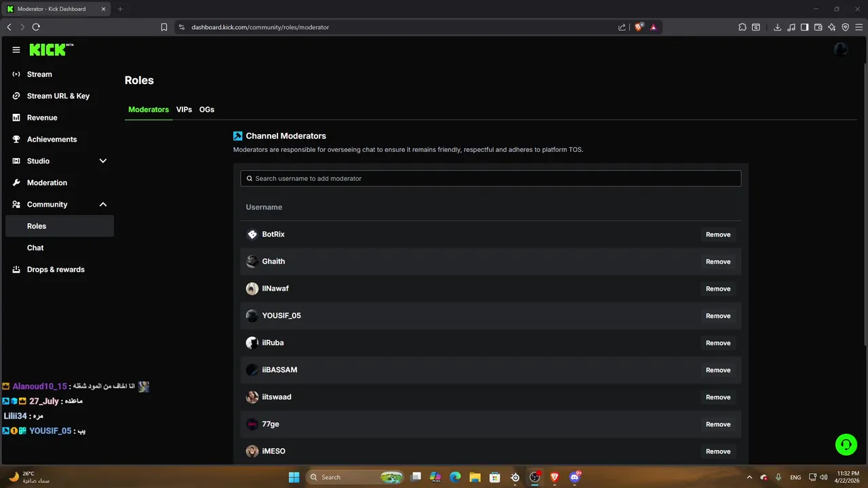Remove ilRuba from moderators
This screenshot has height=488, width=868.
pos(718,343)
